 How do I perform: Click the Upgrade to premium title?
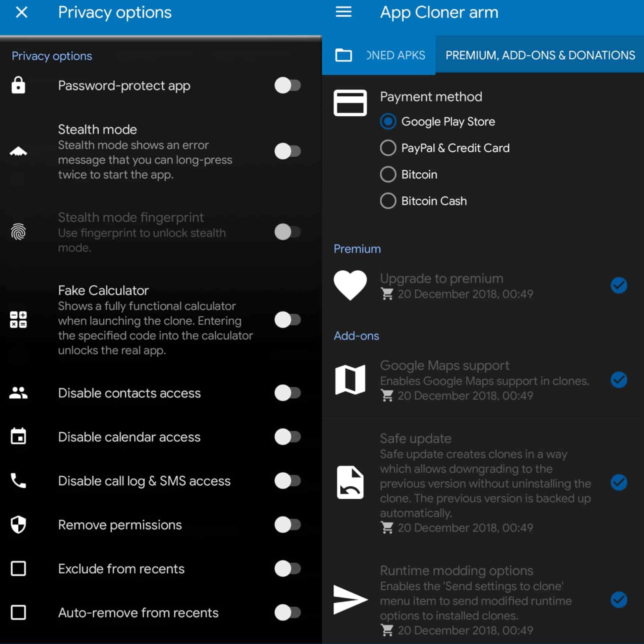(x=442, y=278)
